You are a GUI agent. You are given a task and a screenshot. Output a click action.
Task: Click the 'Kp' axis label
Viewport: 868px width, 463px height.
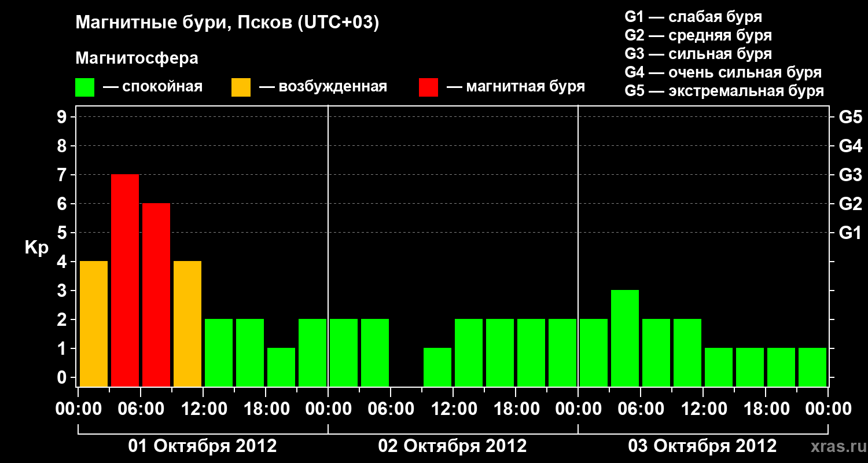tap(36, 248)
